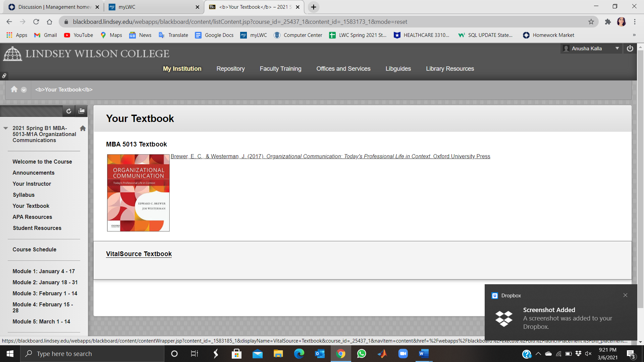644x362 pixels.
Task: Click the Blackboard logout power icon
Action: 630,49
